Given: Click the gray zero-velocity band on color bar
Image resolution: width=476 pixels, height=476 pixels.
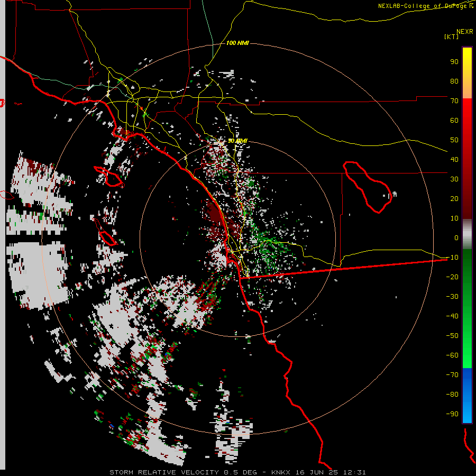Looking at the screenshot, I should (x=467, y=234).
